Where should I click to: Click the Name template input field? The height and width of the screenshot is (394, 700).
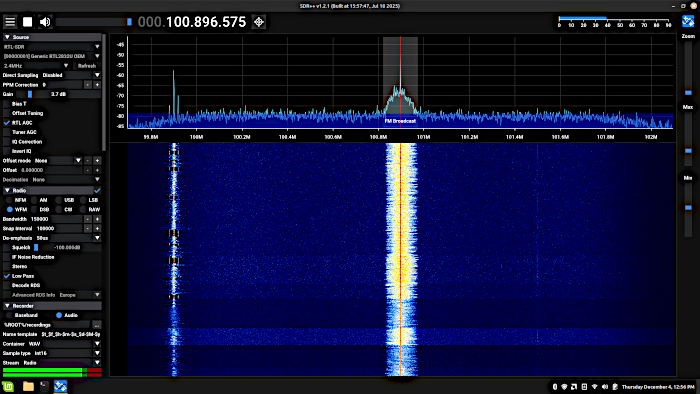pos(71,334)
